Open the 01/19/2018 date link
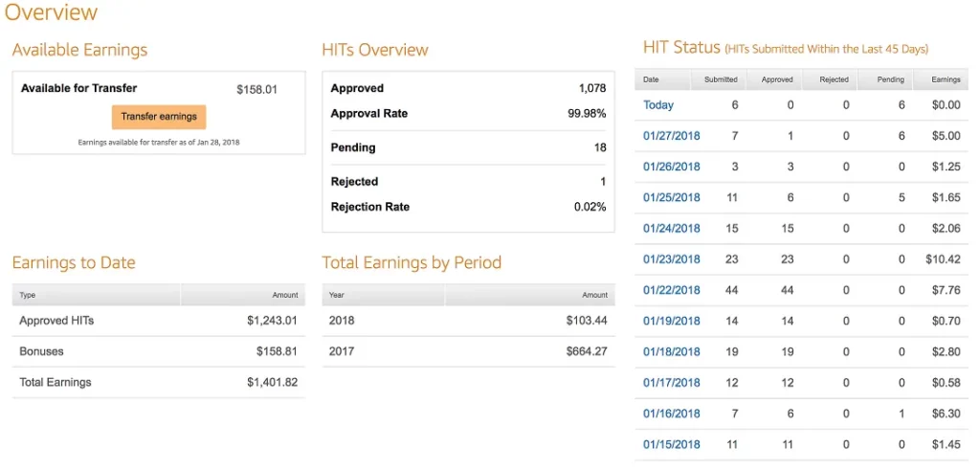Viewport: 980px width, 471px height. (671, 321)
